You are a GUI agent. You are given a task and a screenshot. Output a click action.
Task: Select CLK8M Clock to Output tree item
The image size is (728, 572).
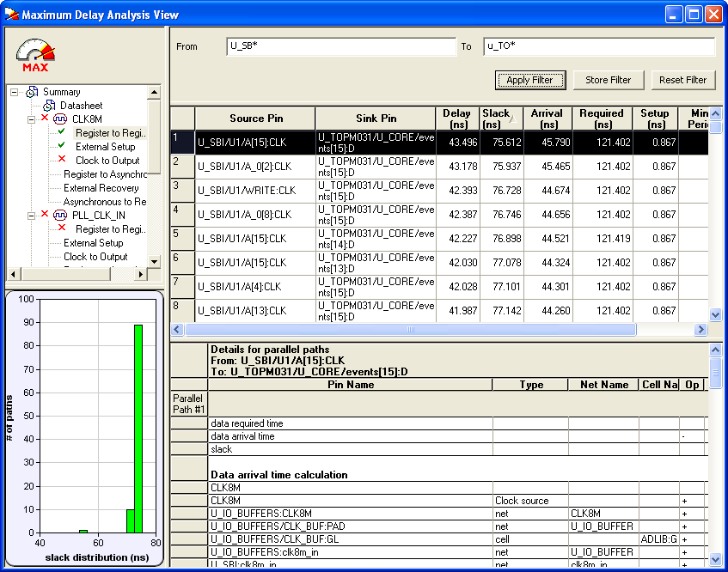point(107,161)
